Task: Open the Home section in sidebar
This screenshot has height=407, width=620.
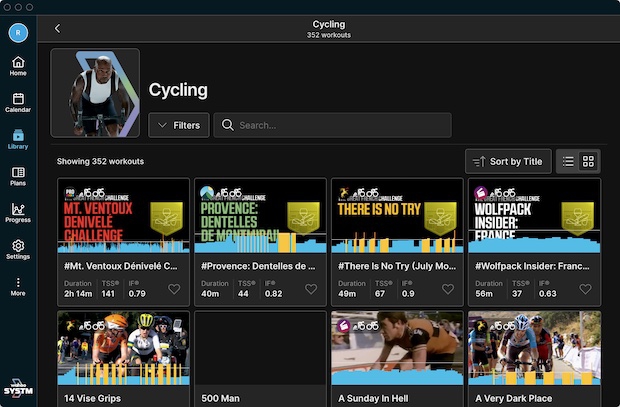Action: point(18,66)
